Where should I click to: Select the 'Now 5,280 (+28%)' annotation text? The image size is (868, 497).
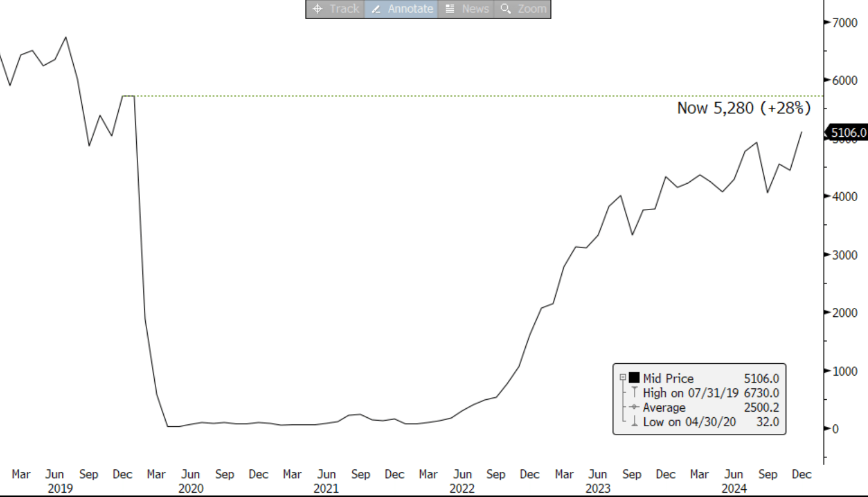[743, 108]
